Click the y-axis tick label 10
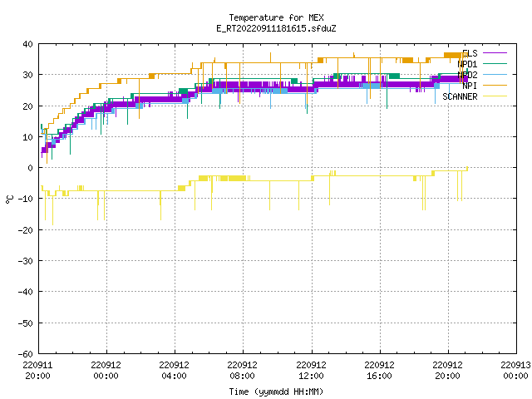 coord(27,137)
